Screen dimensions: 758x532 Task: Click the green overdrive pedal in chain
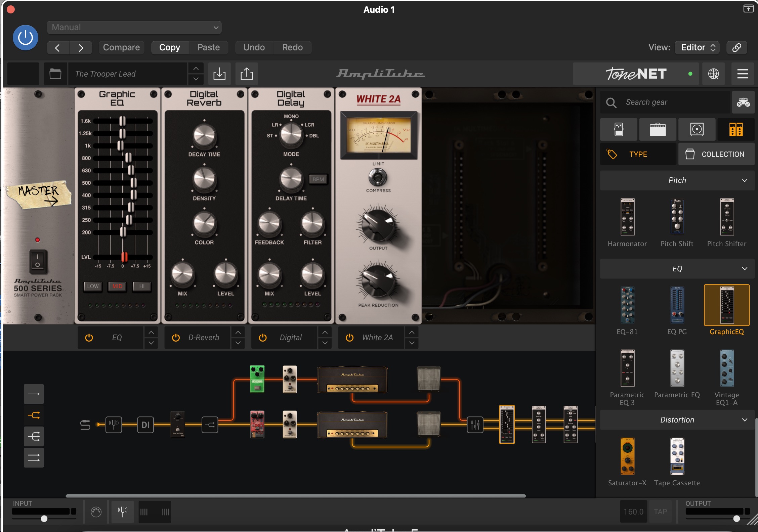coord(257,379)
